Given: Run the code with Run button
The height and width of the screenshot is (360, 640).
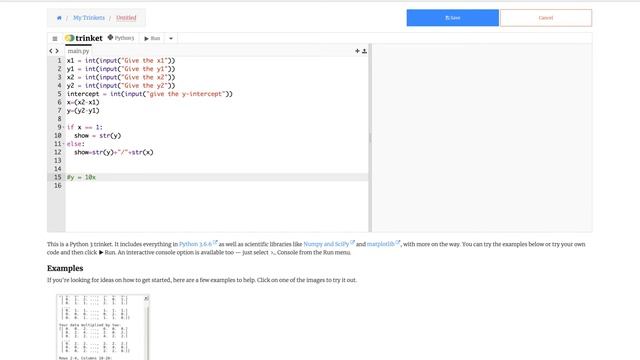Looking at the screenshot, I should 152,38.
